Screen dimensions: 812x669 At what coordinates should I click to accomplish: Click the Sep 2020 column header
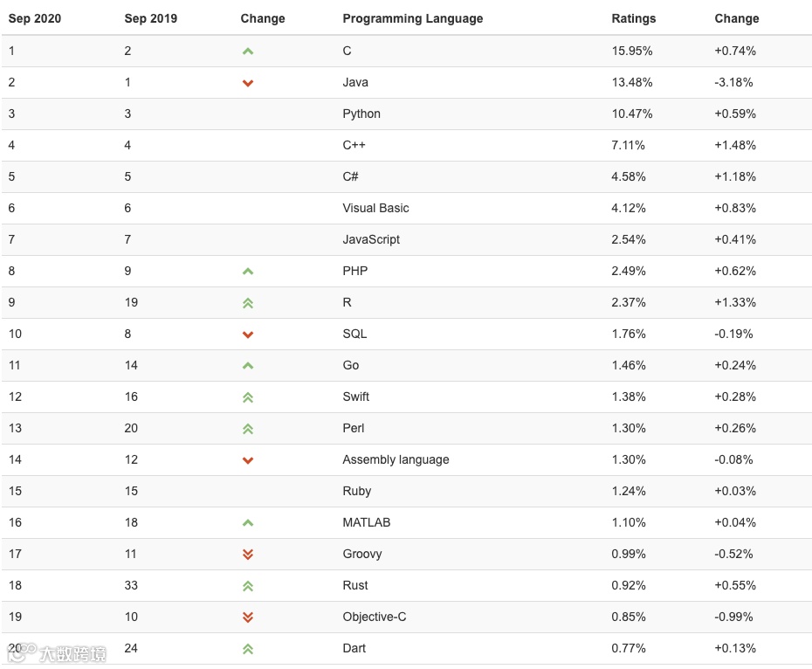tap(35, 18)
